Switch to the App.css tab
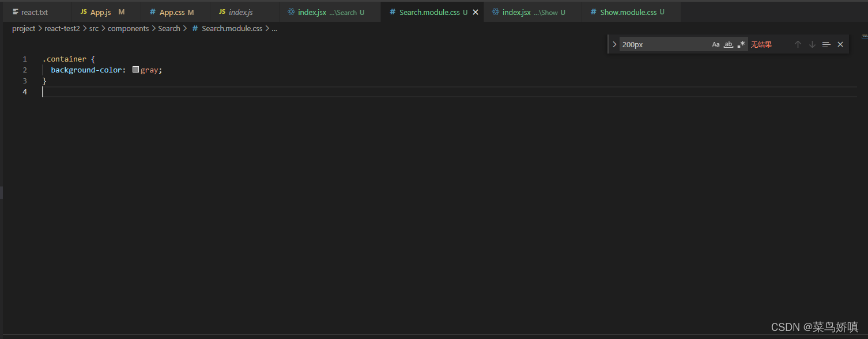The image size is (868, 339). 175,12
